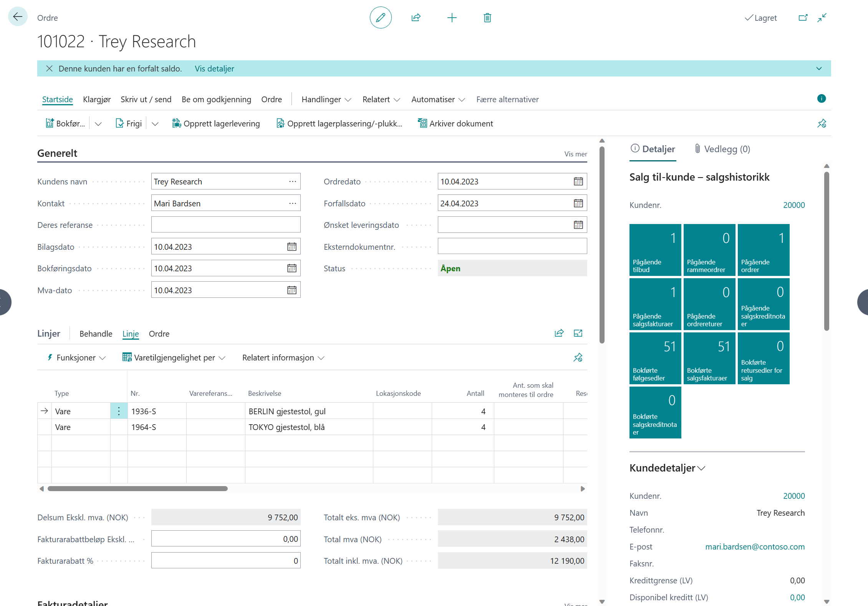Open the Relatert informasjon dropdown

point(283,357)
